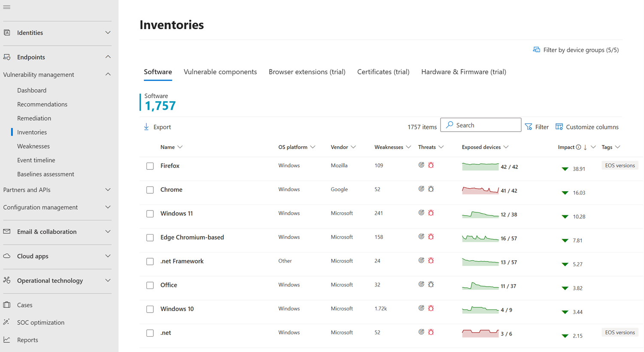Open the Tags column dropdown
Screen dimensions: 644x352
click(x=617, y=147)
